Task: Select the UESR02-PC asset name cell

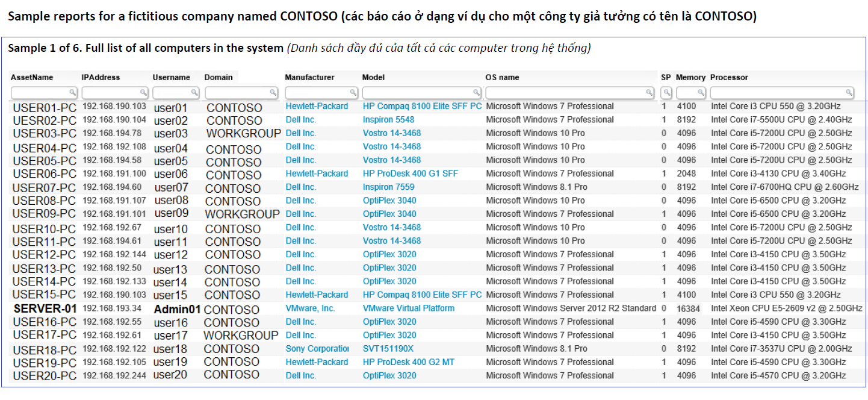Action: [x=45, y=120]
